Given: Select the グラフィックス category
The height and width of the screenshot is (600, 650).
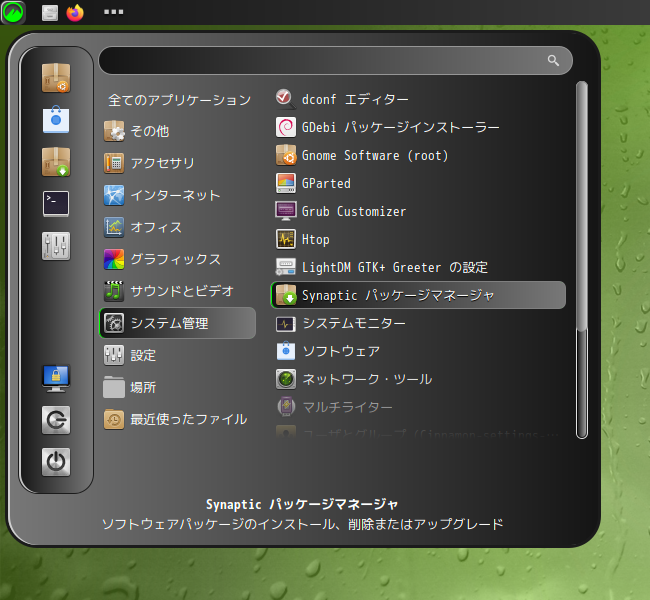Looking at the screenshot, I should coord(177,259).
